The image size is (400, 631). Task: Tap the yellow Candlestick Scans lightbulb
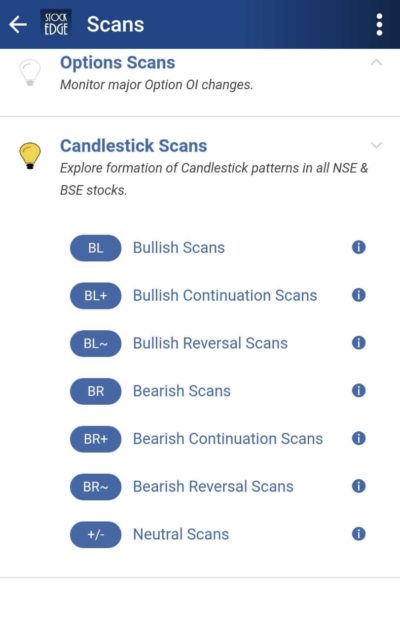coord(30,155)
